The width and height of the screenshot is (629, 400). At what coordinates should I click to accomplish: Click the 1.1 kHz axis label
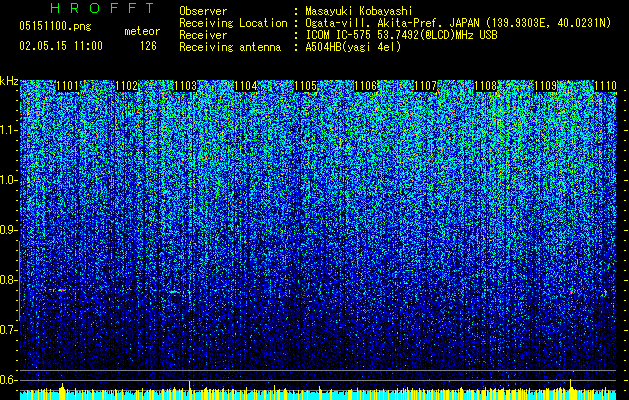pos(9,130)
